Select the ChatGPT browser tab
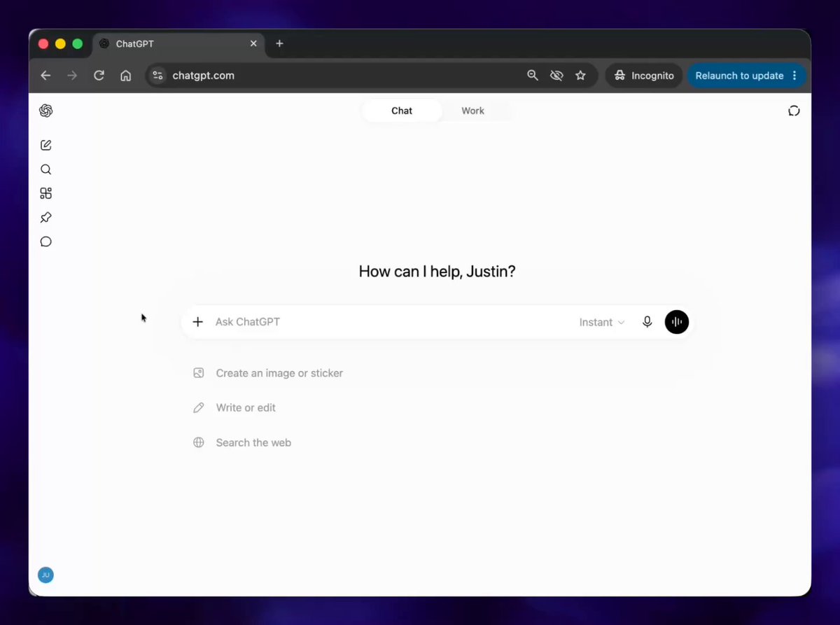Viewport: 840px width, 625px height. pos(178,43)
